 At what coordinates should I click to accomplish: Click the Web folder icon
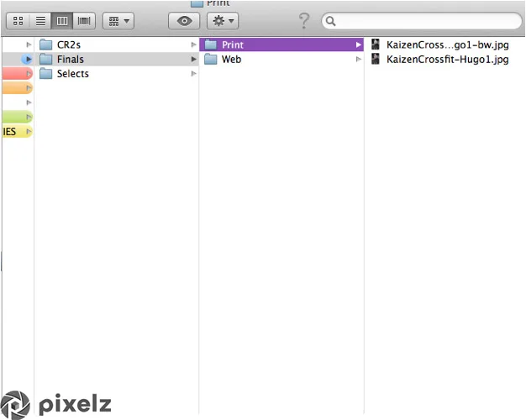211,59
